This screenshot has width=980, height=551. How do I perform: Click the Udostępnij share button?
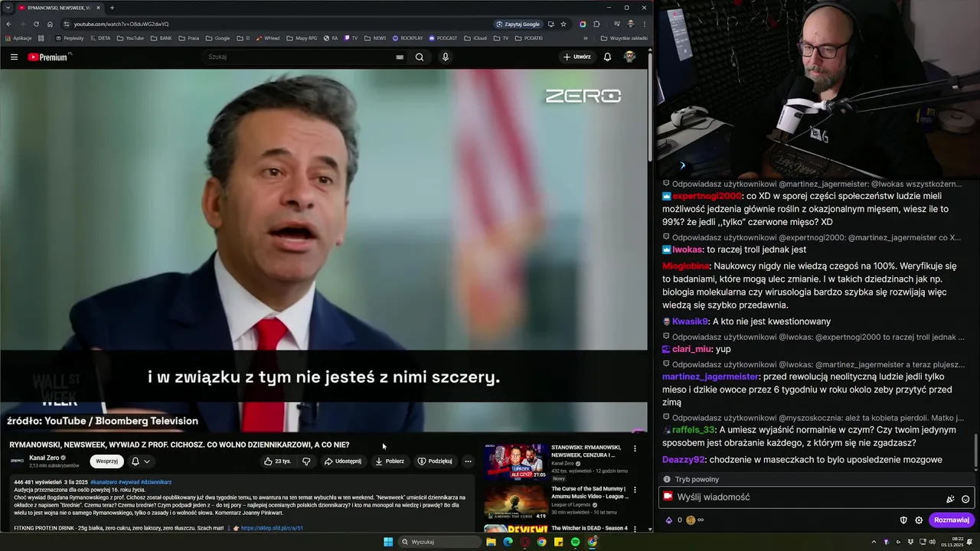pyautogui.click(x=342, y=461)
